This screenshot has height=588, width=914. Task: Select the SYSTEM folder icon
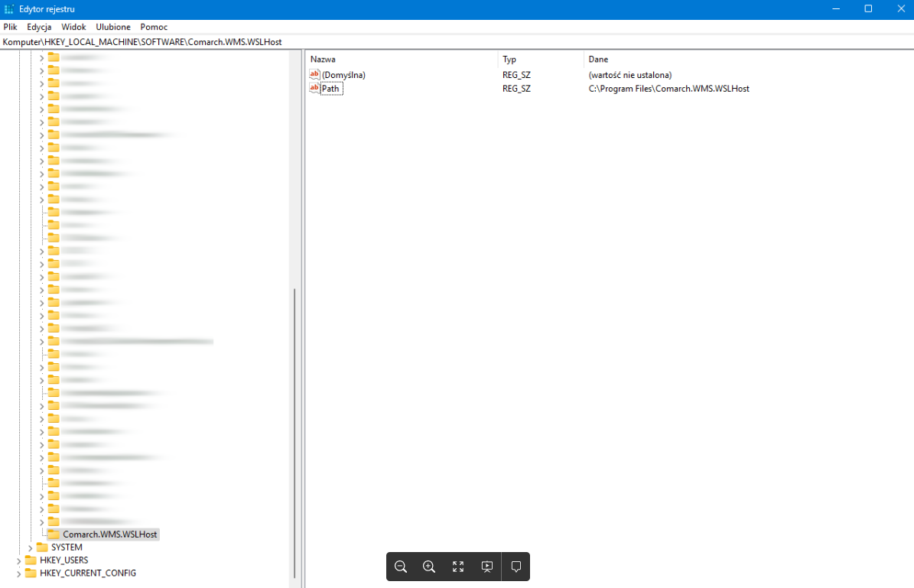coord(42,547)
